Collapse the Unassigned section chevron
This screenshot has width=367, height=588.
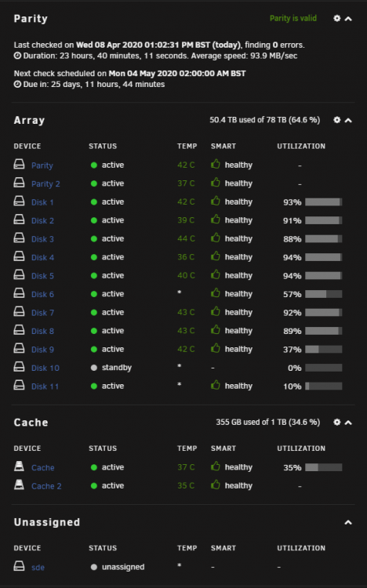tap(348, 522)
